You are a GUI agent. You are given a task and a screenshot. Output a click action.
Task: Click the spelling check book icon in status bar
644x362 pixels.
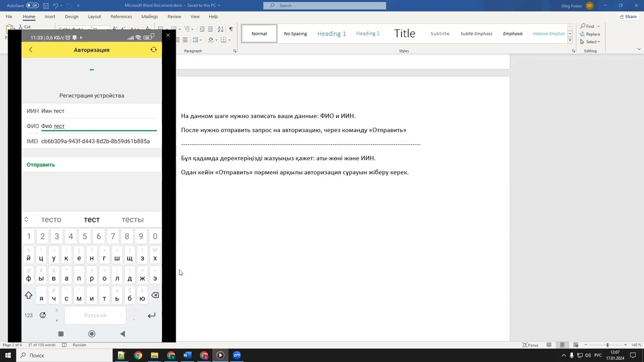[65, 345]
